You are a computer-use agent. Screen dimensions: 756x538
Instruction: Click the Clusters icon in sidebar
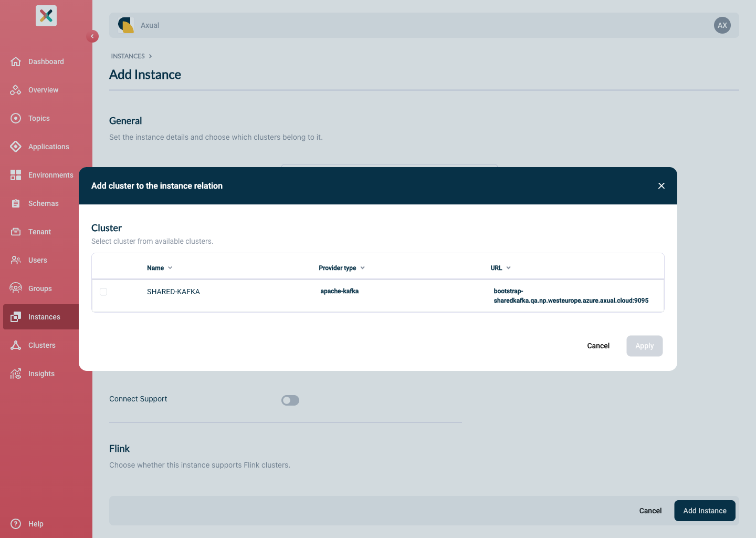tap(16, 345)
